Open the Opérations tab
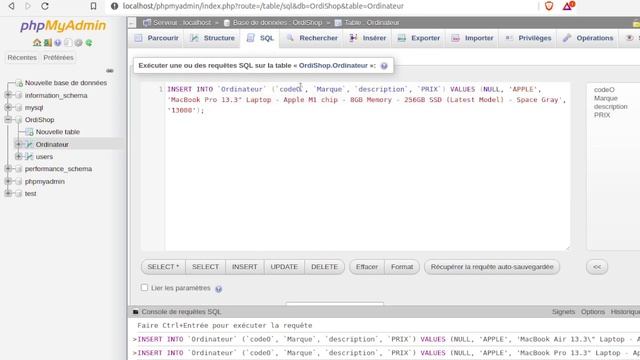 click(588, 38)
